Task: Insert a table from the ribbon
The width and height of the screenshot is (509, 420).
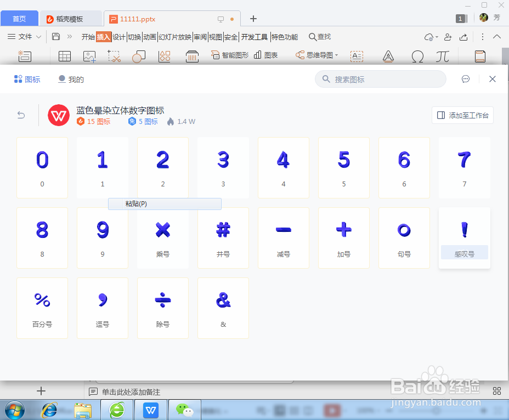Action: (65, 56)
